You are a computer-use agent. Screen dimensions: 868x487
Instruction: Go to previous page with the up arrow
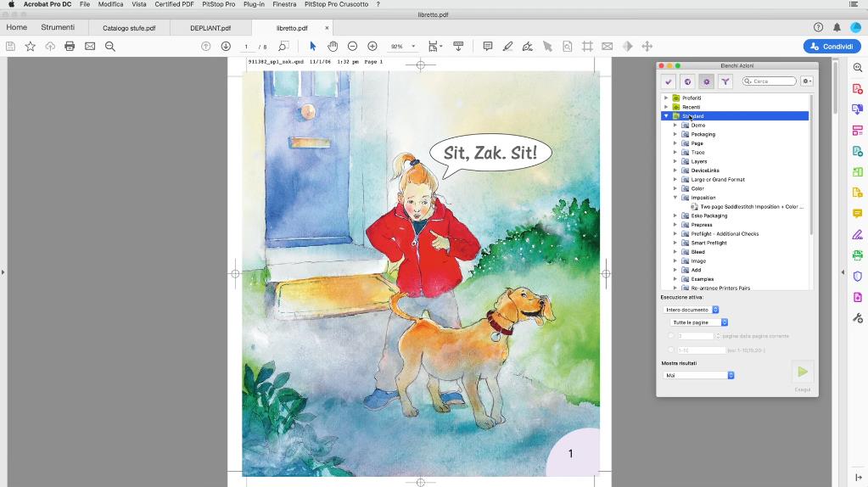click(206, 47)
